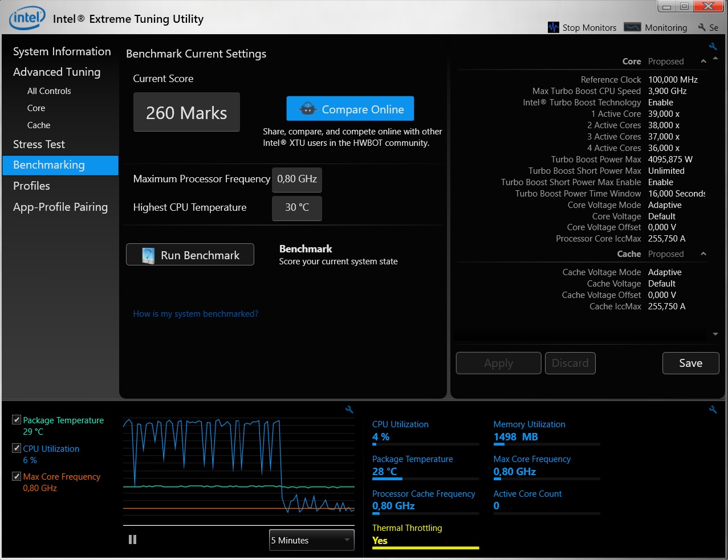Select All Controls under Advanced Tuning
This screenshot has width=728, height=560.
49,91
